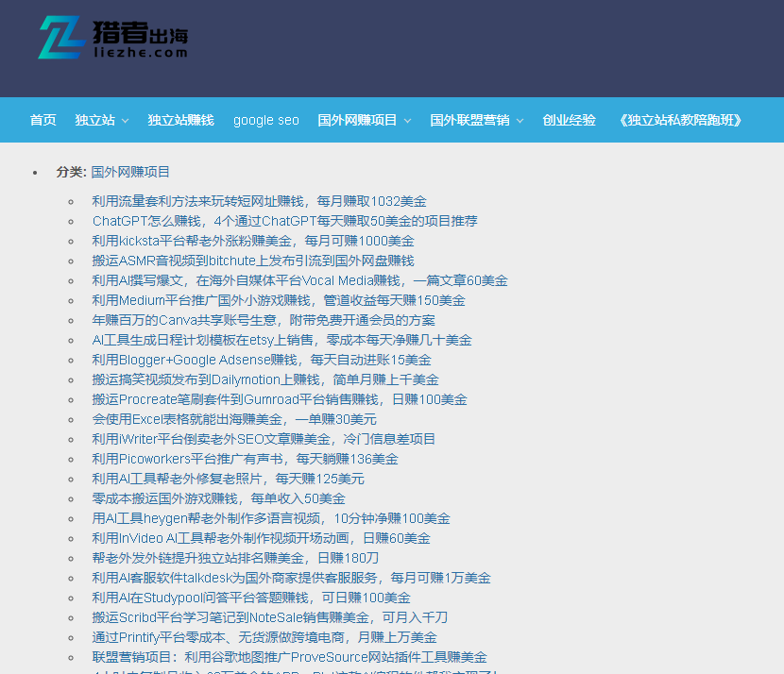The image size is (784, 674).
Task: Open 《独立站私教陪跑班》 menu item
Action: [680, 120]
